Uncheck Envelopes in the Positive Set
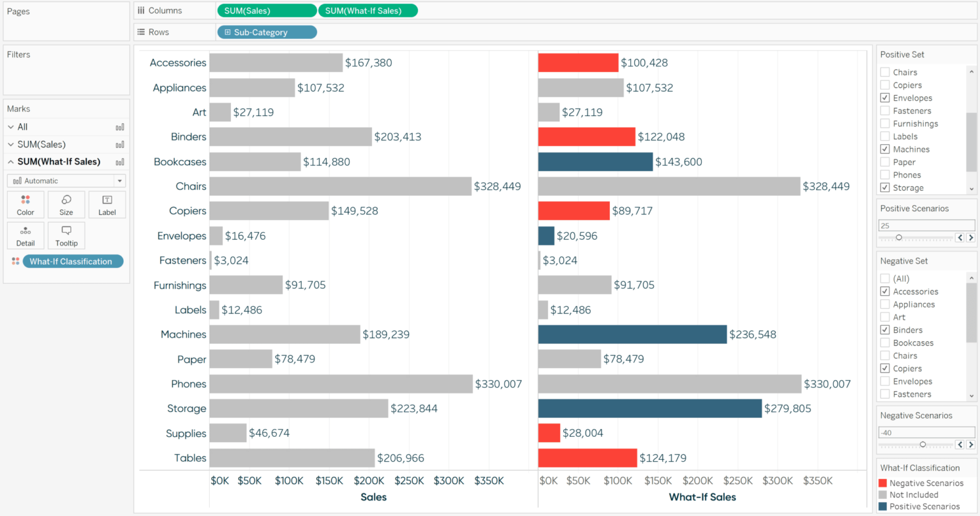 coord(885,98)
